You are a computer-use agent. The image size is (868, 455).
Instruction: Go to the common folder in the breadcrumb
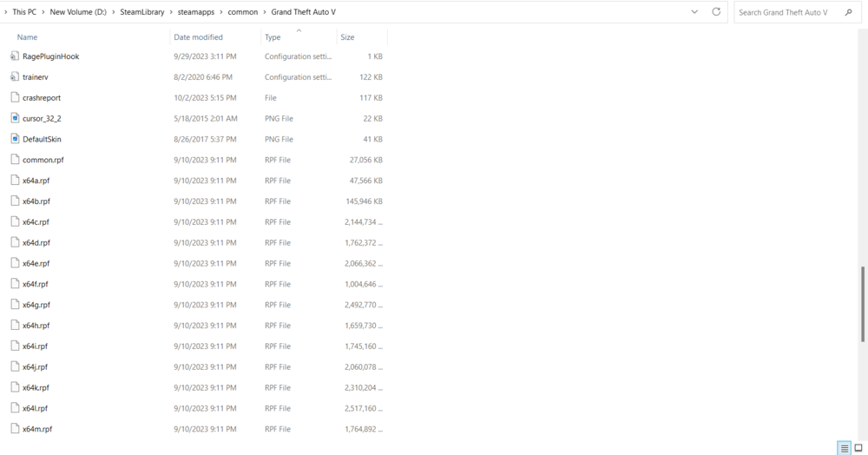tap(242, 11)
